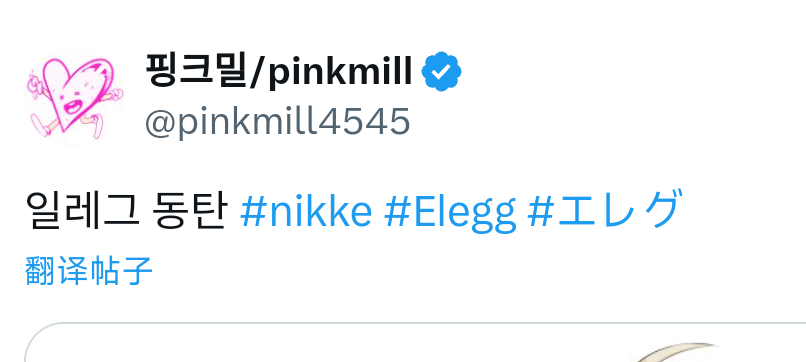806x362 pixels.
Task: Open the attached media card below the post
Action: click(415, 342)
